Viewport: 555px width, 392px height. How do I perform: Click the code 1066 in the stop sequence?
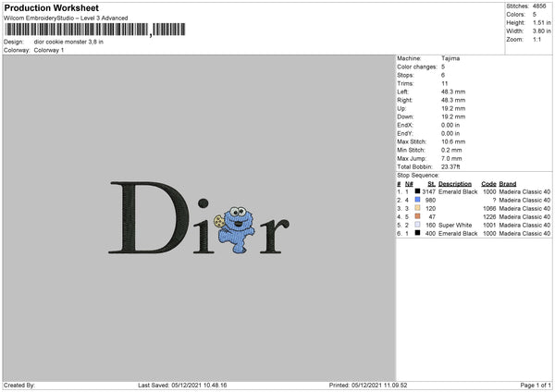tap(489, 208)
